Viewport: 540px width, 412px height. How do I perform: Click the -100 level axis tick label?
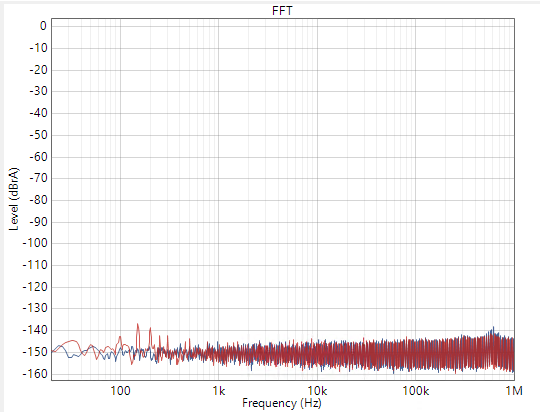click(x=35, y=243)
